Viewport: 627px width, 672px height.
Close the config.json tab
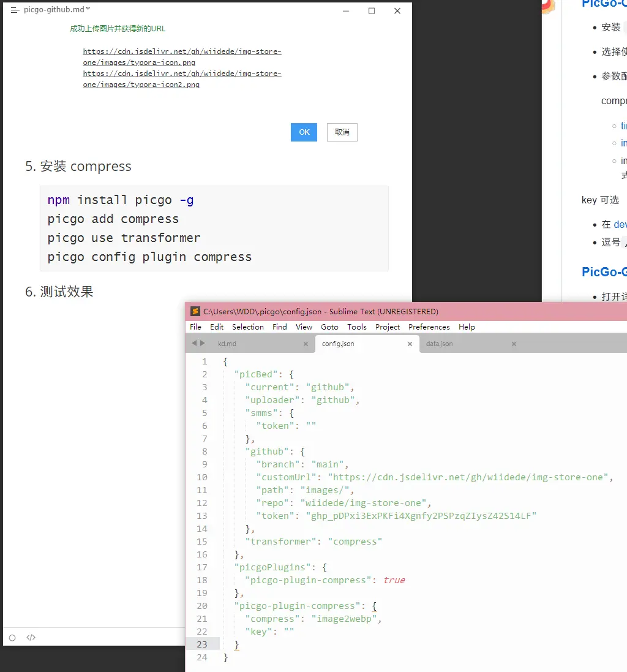[410, 344]
